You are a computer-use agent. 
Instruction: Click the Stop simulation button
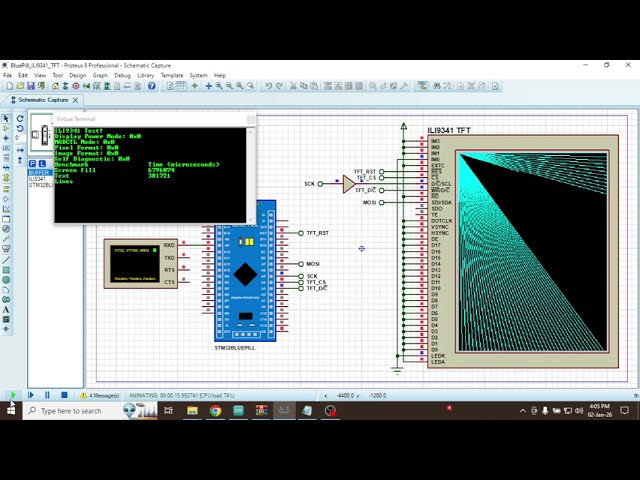(x=64, y=395)
